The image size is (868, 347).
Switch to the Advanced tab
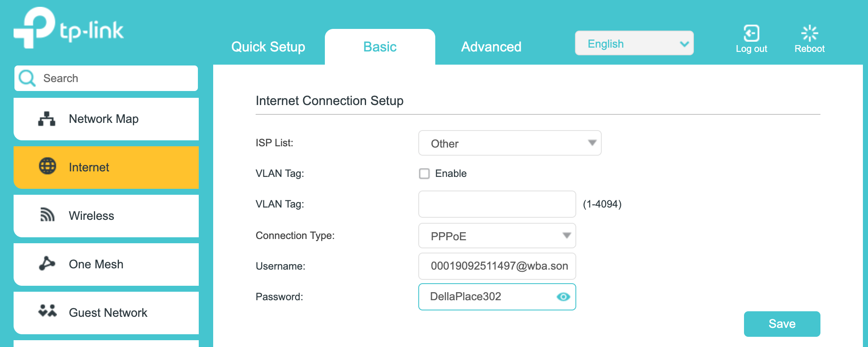click(491, 47)
